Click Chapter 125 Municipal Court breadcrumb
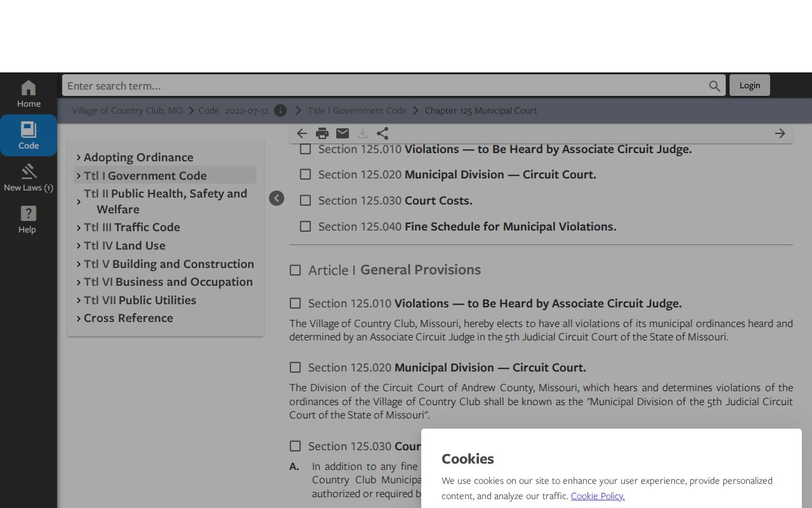 click(481, 110)
